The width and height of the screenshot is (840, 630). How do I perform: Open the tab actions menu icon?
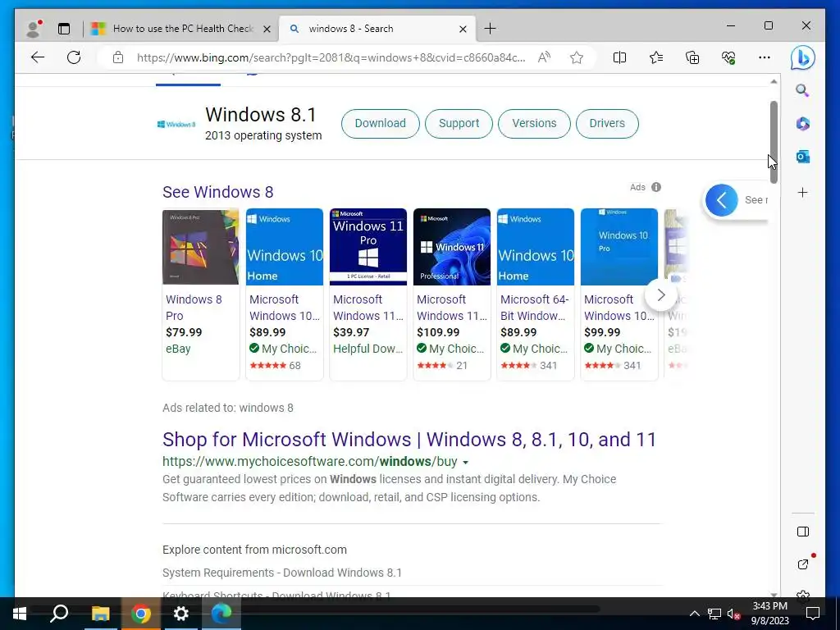tap(64, 29)
